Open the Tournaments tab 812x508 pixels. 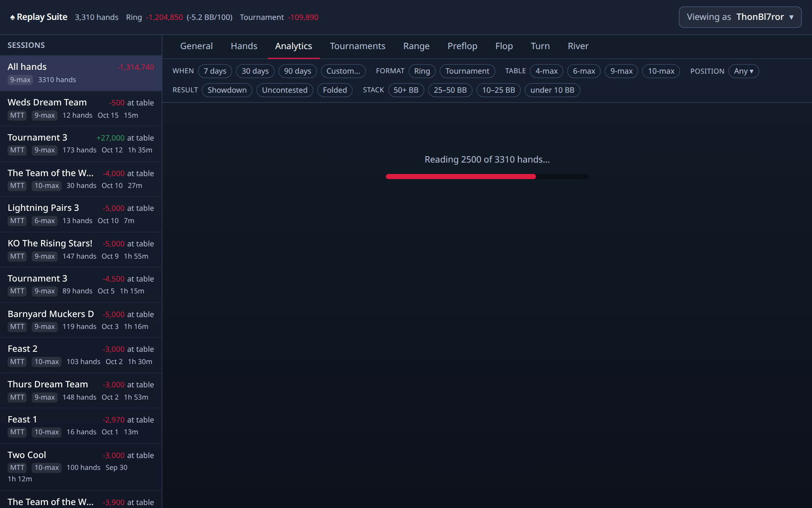click(x=357, y=46)
